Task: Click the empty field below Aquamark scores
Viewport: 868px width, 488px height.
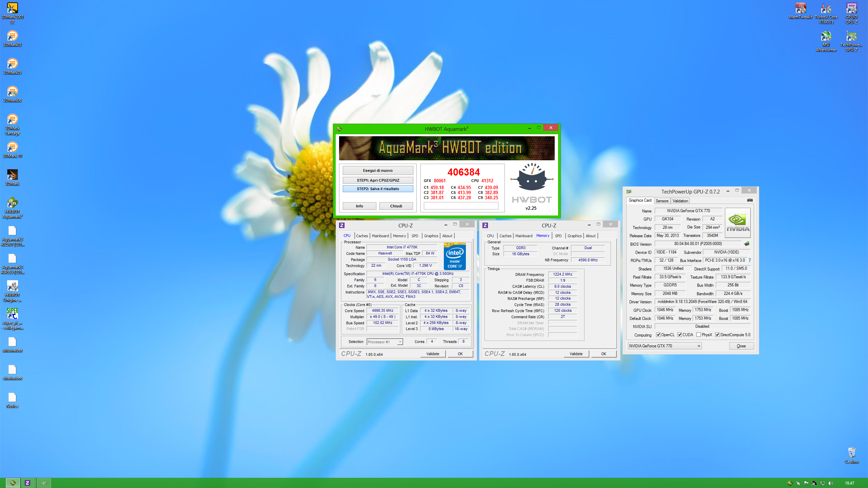Action: (461, 206)
